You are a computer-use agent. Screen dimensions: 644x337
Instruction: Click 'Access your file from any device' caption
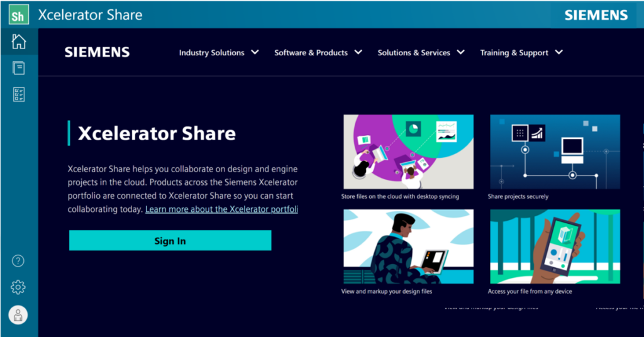click(530, 291)
